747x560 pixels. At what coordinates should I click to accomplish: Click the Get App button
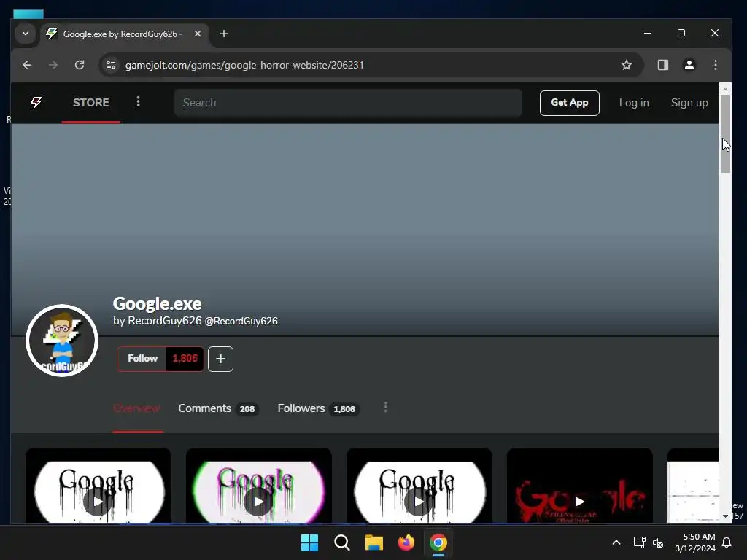[569, 103]
